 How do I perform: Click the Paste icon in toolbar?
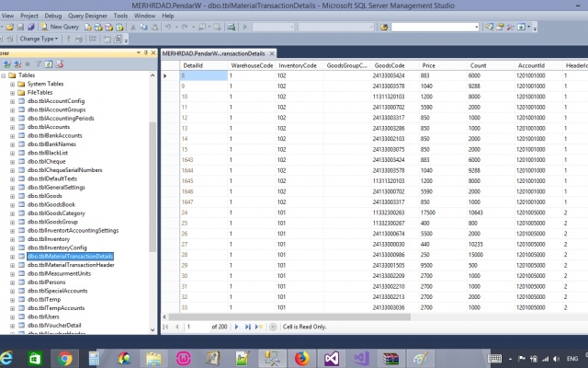[154, 27]
